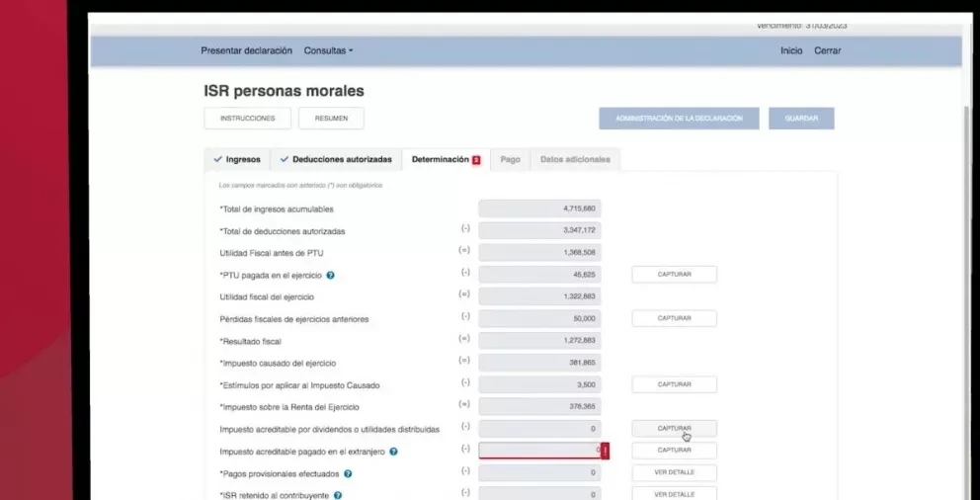Click VER DETALLE for Pagos provisionales efectuados
980x500 pixels.
(x=675, y=472)
